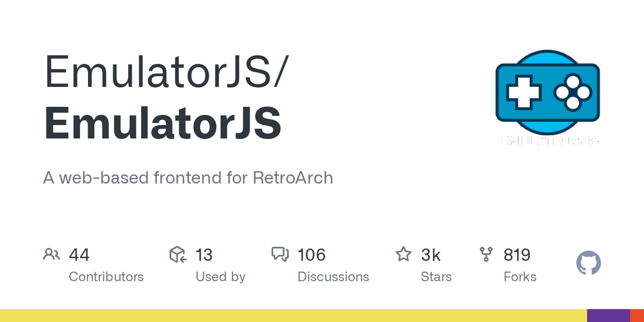Open the GitHub Octocat logo
Viewport: 644px width, 322px height.
[x=588, y=263]
